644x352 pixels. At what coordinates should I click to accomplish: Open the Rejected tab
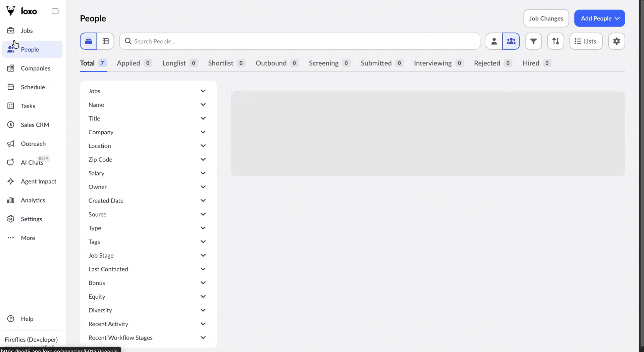click(493, 63)
